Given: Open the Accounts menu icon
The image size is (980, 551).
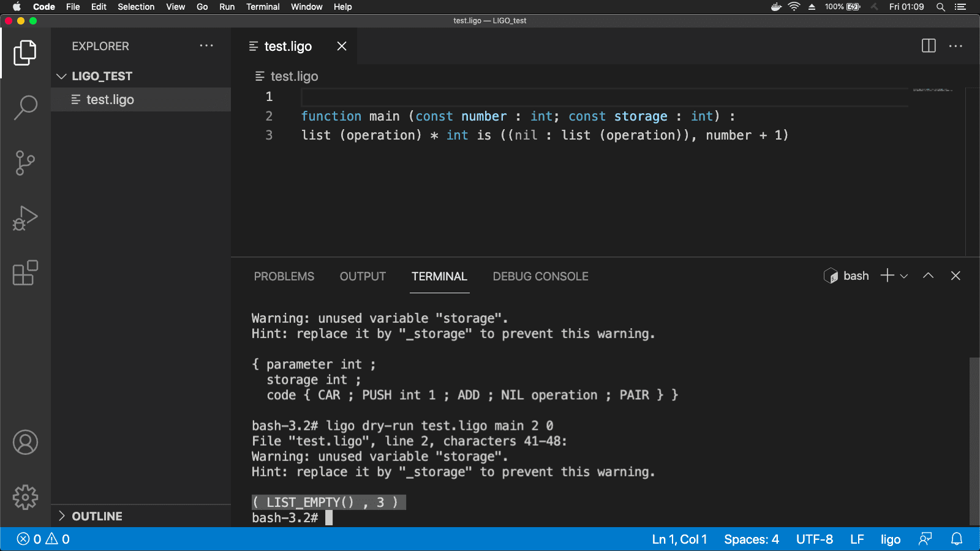Looking at the screenshot, I should pos(25,442).
